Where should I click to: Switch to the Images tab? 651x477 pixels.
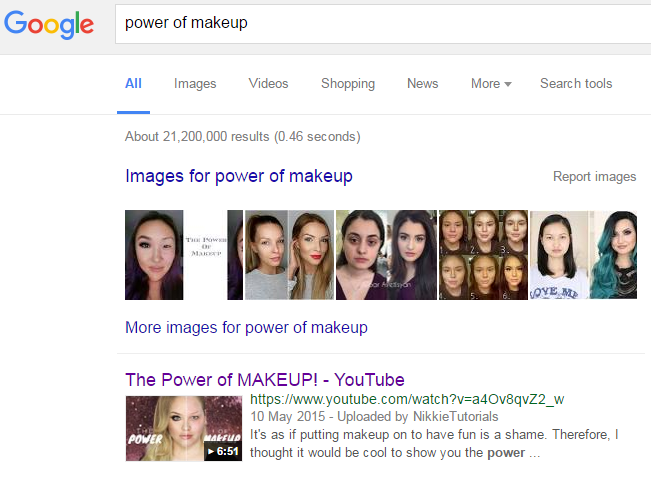195,83
